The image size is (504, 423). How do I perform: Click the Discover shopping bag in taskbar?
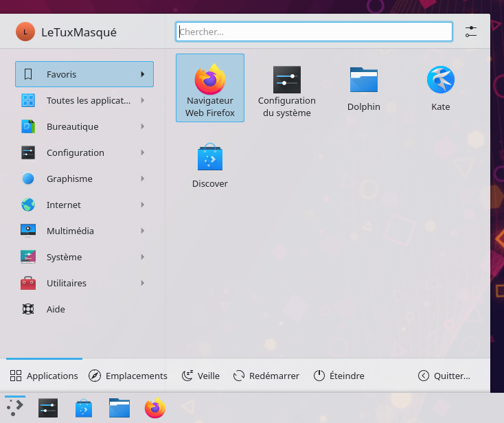pos(84,409)
